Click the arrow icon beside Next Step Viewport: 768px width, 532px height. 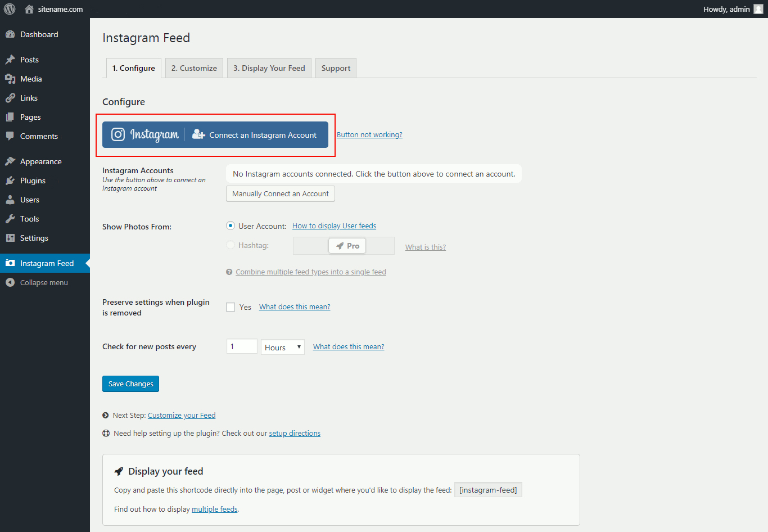pos(106,416)
